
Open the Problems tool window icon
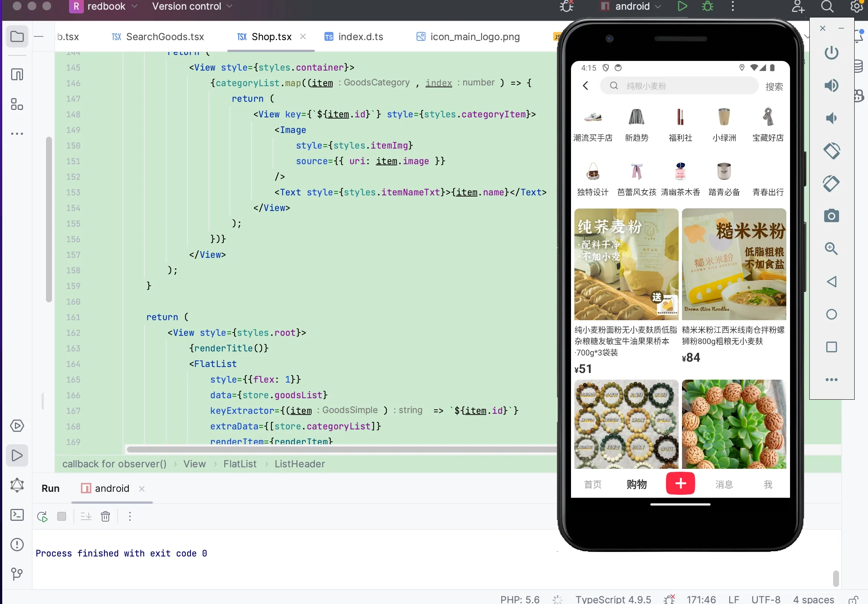point(17,545)
